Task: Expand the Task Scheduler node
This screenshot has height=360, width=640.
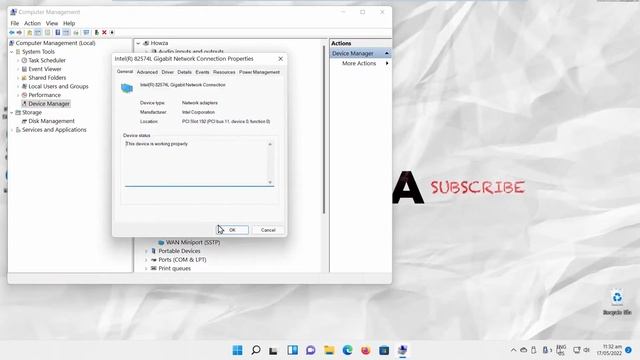Action: click(18, 60)
